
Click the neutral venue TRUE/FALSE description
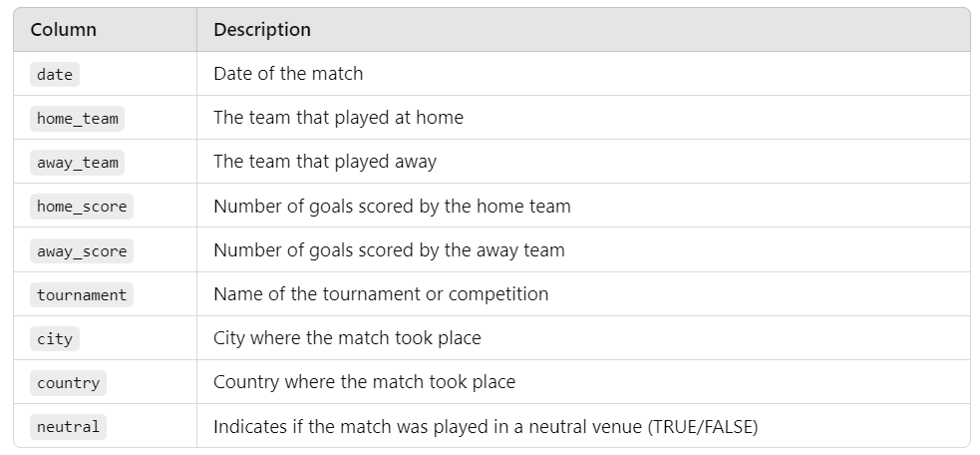click(486, 426)
